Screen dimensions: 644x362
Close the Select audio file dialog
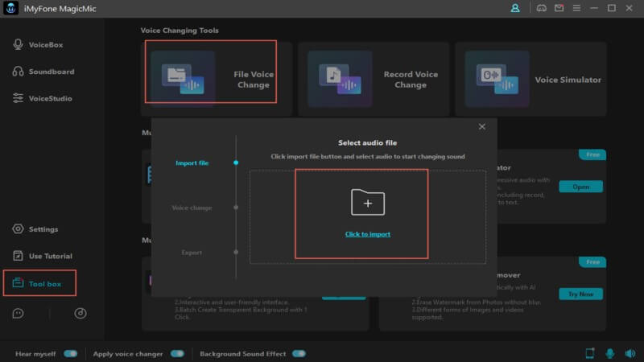(481, 127)
